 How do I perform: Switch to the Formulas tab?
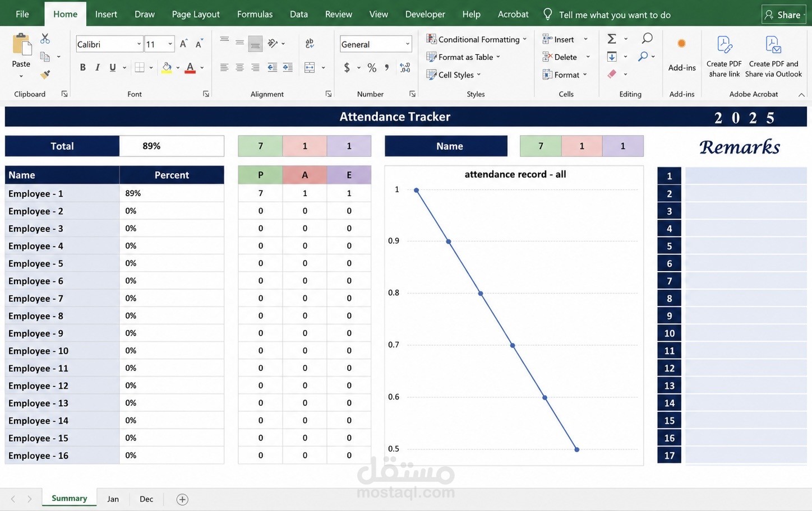click(x=255, y=14)
